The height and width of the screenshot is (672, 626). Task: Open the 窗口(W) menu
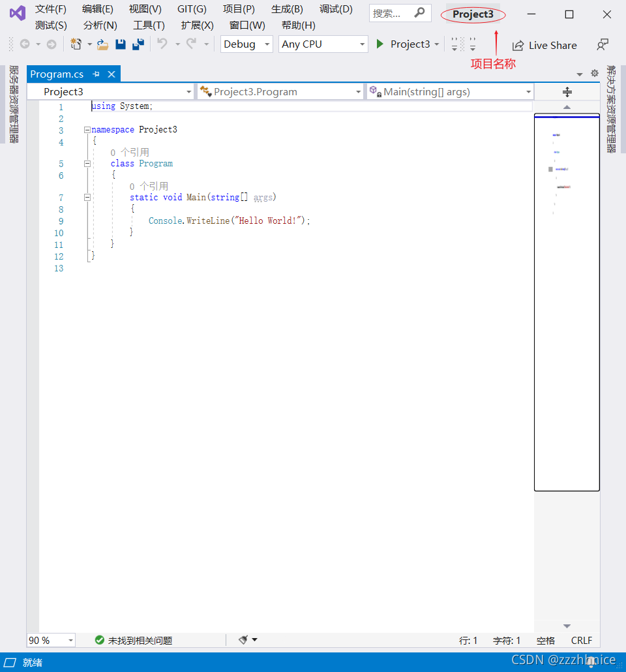[246, 25]
